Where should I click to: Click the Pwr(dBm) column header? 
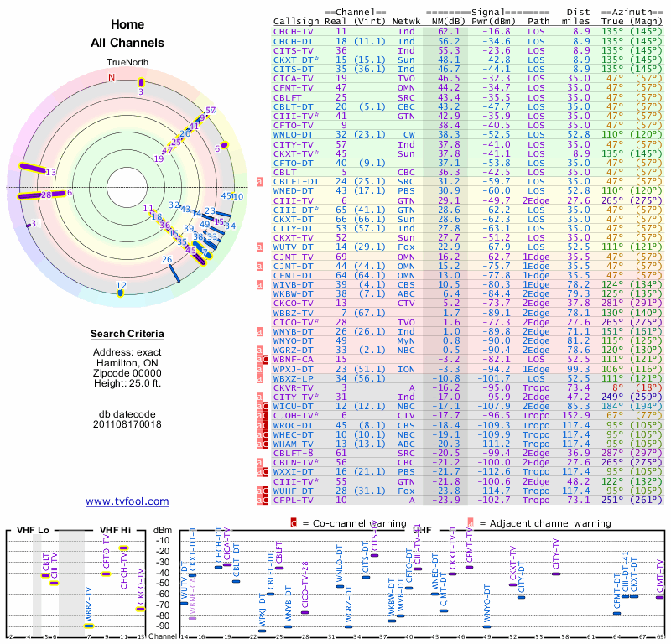point(493,22)
